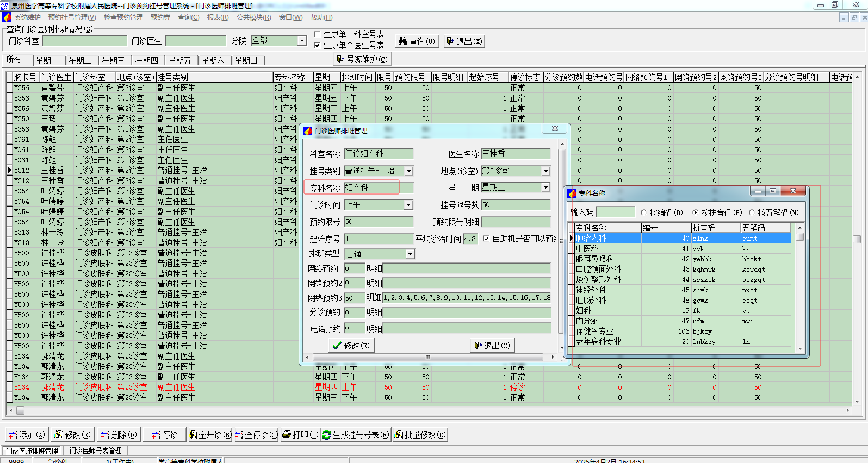The width and height of the screenshot is (868, 463).
Task: Open the 查询(C) menu
Action: click(188, 17)
